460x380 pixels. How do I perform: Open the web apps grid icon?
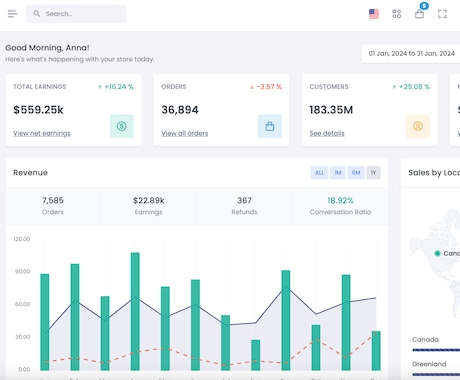(x=396, y=14)
